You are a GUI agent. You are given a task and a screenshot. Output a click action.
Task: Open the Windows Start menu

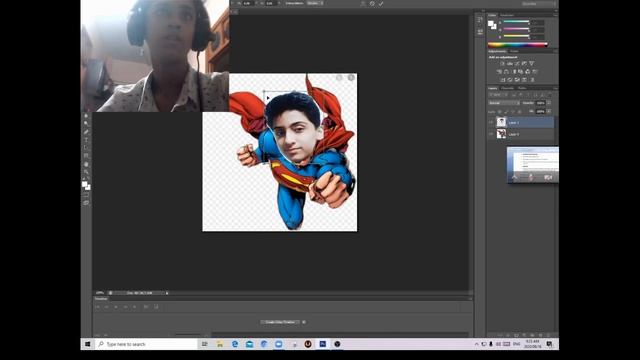click(87, 344)
